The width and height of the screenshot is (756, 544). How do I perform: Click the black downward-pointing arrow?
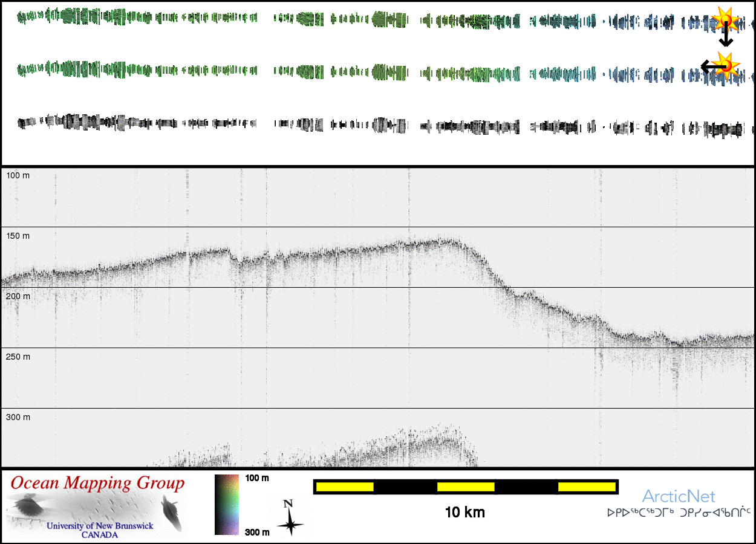(725, 36)
